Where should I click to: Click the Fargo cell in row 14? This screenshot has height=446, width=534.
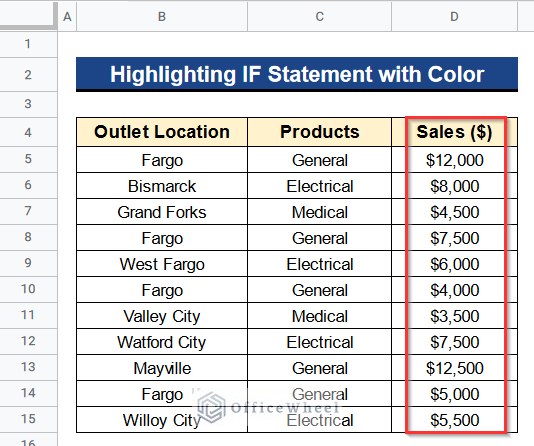162,394
